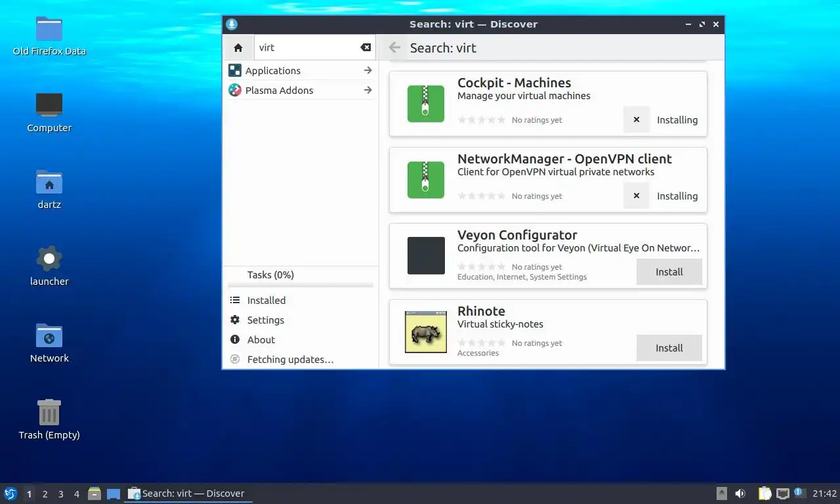840x504 pixels.
Task: Expand the Plasma Addons category arrow
Action: 367,90
